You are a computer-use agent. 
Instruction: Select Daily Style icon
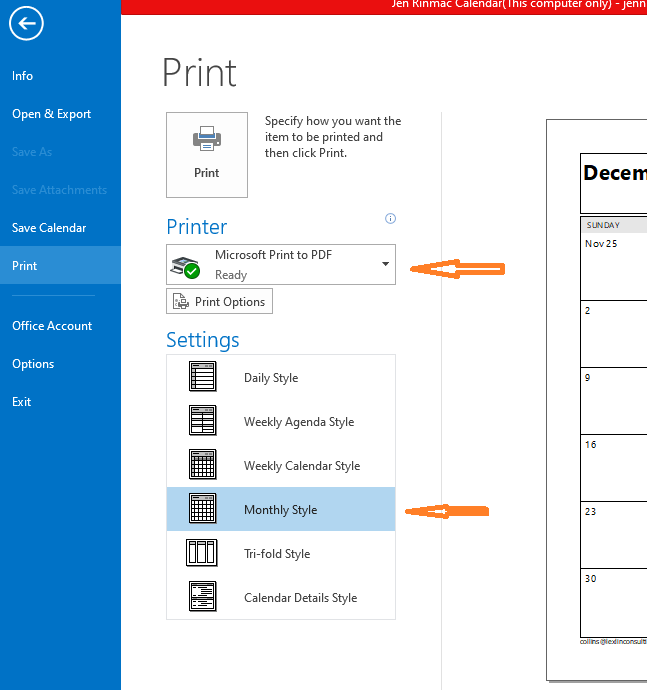(202, 376)
